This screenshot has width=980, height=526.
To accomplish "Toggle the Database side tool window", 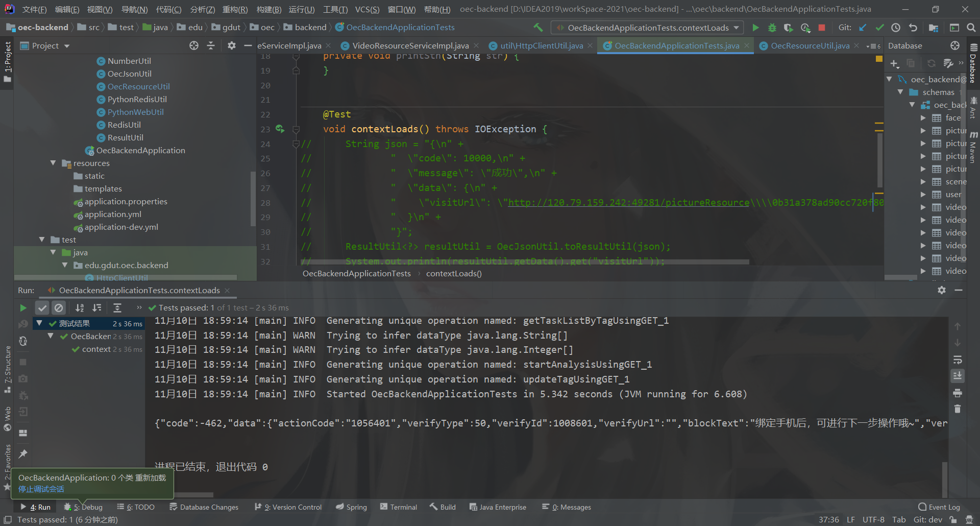I will tap(973, 64).
